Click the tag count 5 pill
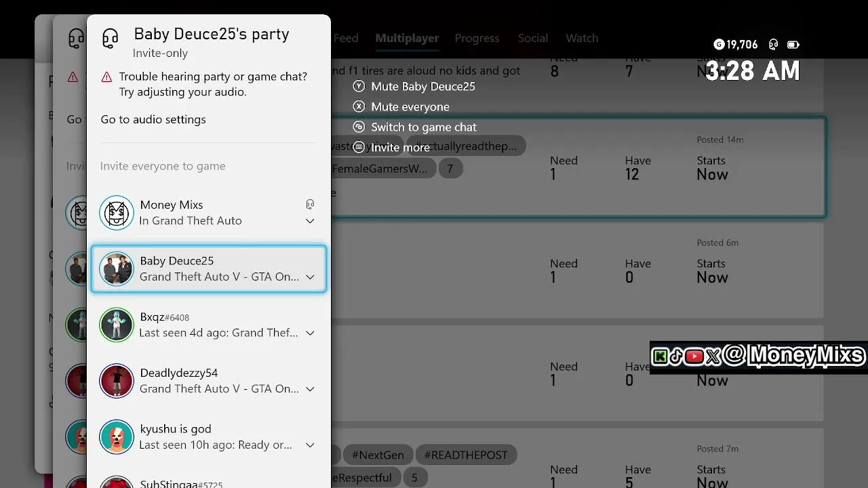Viewport: 868px width, 488px height. [x=414, y=477]
